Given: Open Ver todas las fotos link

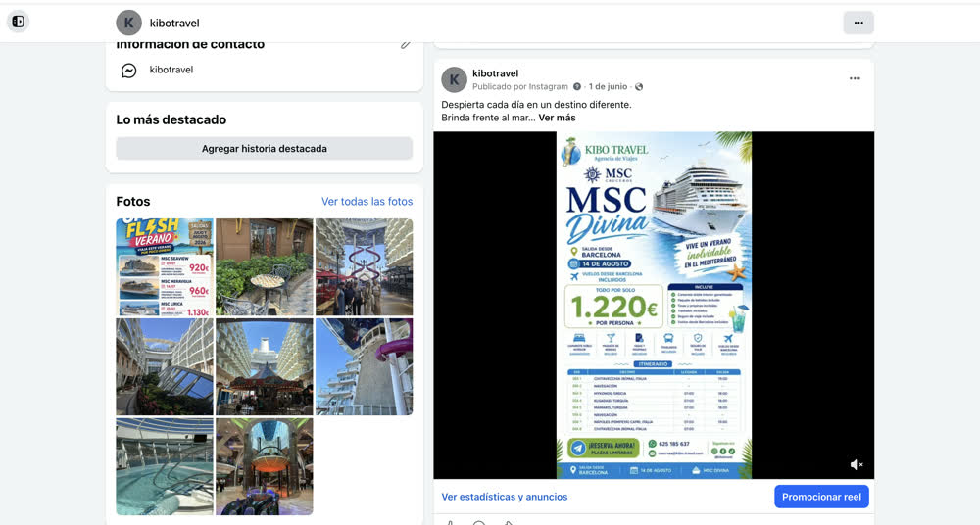Looking at the screenshot, I should (367, 201).
